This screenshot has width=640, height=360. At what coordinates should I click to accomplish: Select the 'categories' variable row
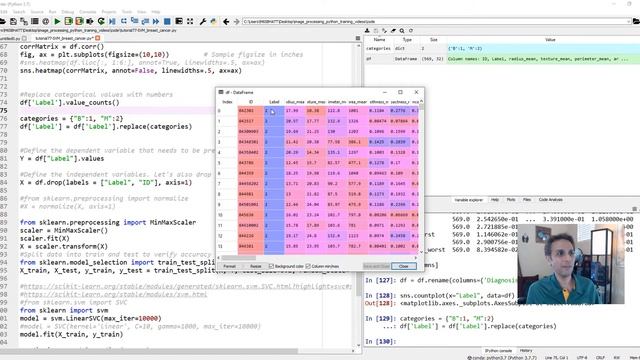tap(502, 49)
